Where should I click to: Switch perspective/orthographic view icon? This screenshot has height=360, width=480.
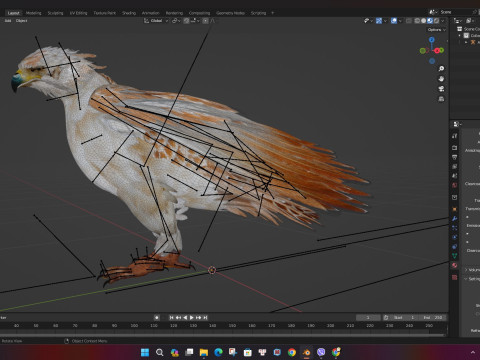441,99
